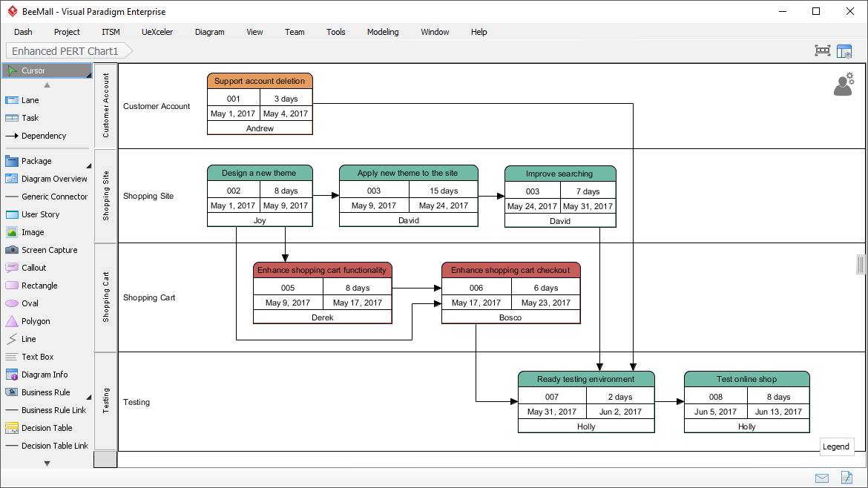Click the Enhanced PERT Chart1 breadcrumb
868x488 pixels.
65,50
